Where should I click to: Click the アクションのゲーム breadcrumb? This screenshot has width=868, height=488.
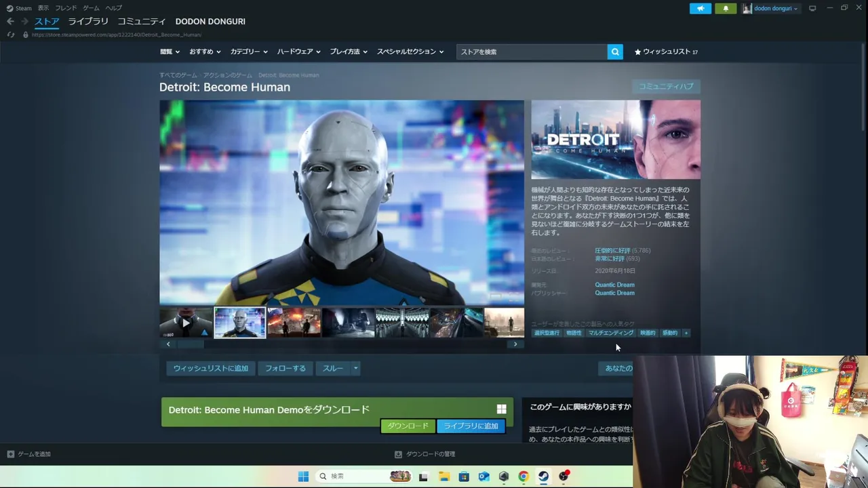[227, 75]
